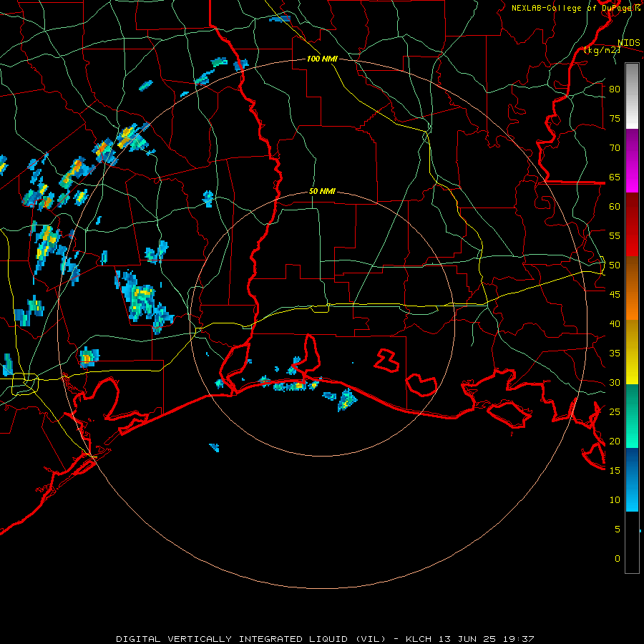Select the 20 value on the scale
644x644 pixels.
(615, 441)
